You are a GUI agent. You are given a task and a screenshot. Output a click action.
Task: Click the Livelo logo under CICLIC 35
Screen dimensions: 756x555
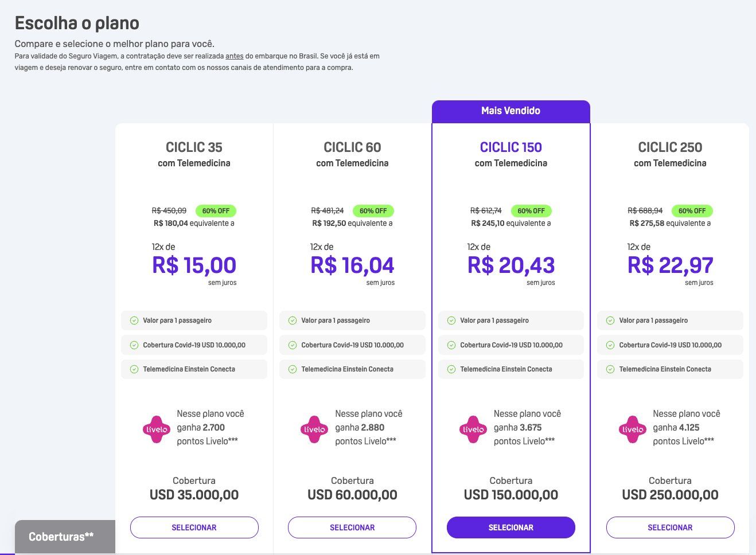157,429
